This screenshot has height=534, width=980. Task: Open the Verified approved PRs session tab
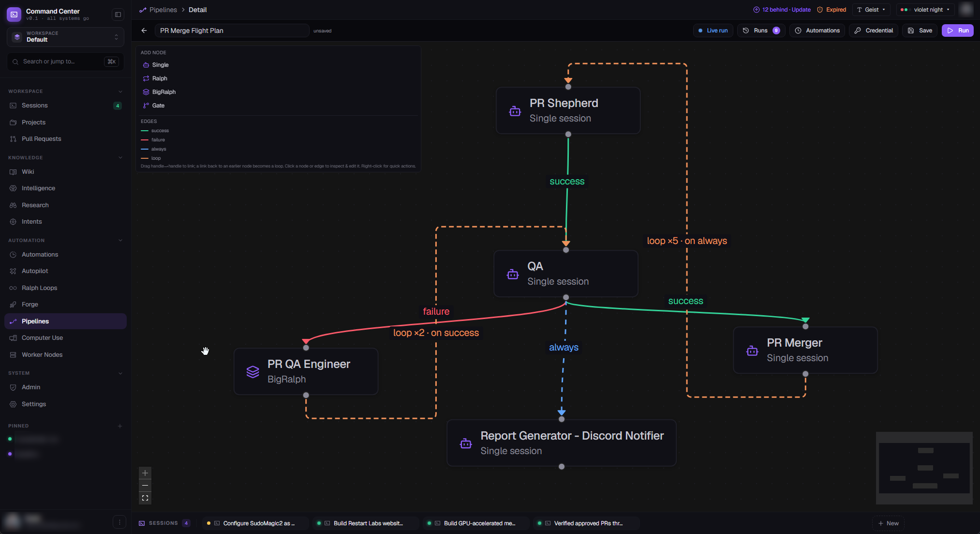click(x=586, y=523)
